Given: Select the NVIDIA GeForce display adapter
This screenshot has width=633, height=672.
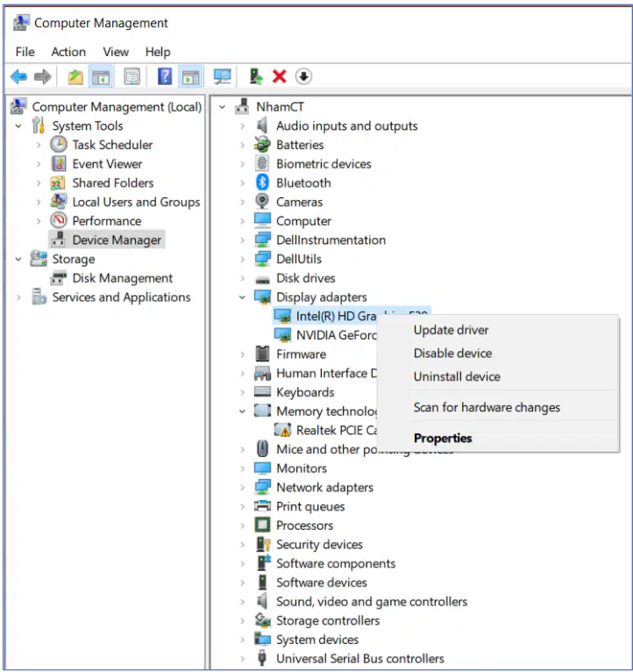Looking at the screenshot, I should pos(337,335).
